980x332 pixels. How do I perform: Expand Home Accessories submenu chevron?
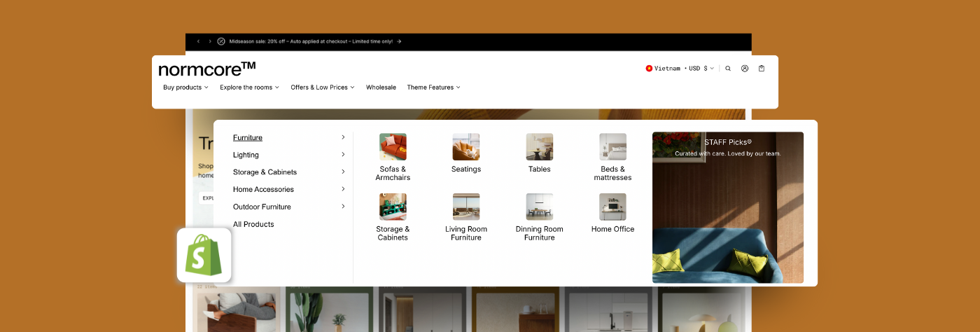pyautogui.click(x=343, y=189)
